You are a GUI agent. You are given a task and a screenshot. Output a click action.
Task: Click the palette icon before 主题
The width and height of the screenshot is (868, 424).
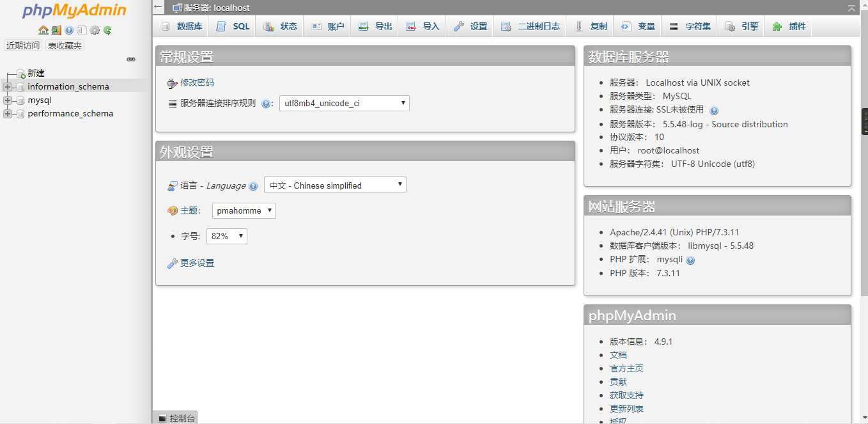[x=172, y=210]
